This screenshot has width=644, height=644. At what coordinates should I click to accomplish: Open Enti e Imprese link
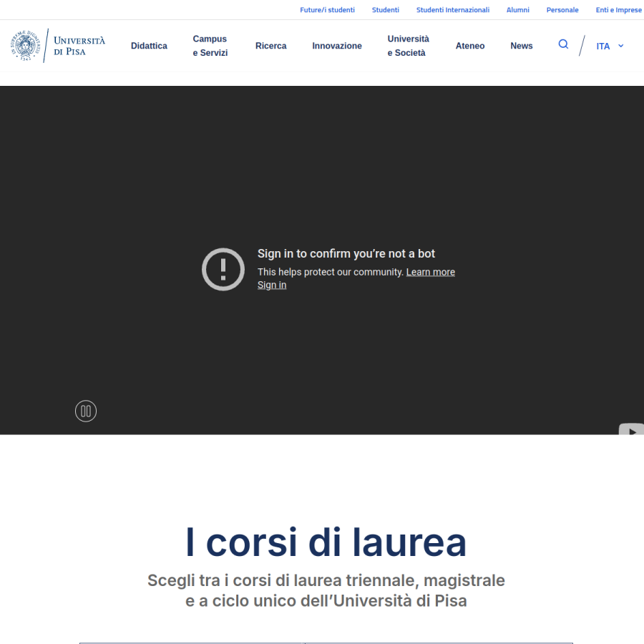point(618,10)
